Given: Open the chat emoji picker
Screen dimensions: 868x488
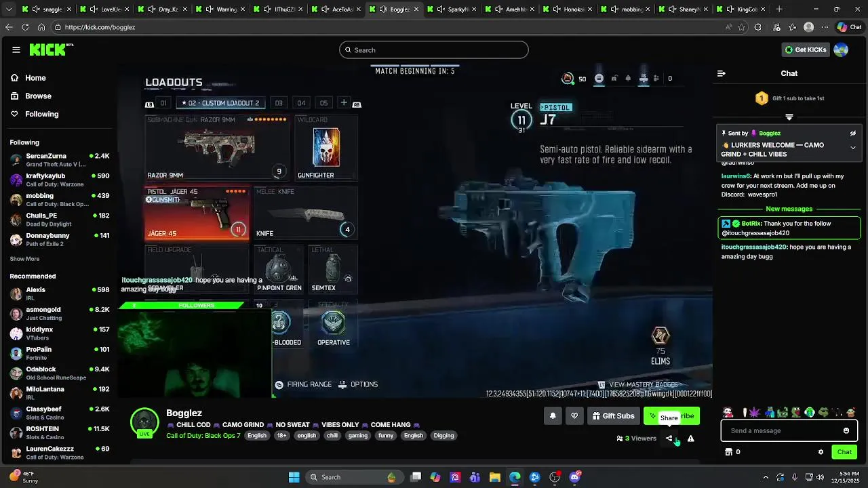Looking at the screenshot, I should (x=846, y=430).
